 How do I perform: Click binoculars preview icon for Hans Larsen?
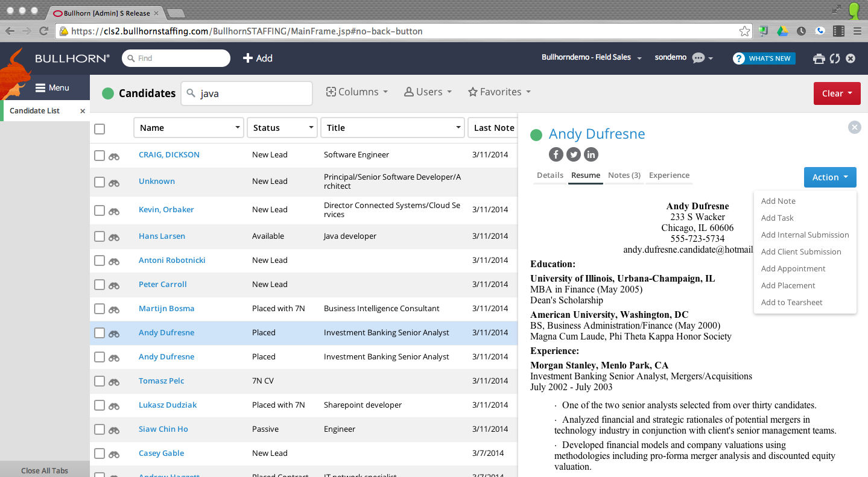[114, 238]
